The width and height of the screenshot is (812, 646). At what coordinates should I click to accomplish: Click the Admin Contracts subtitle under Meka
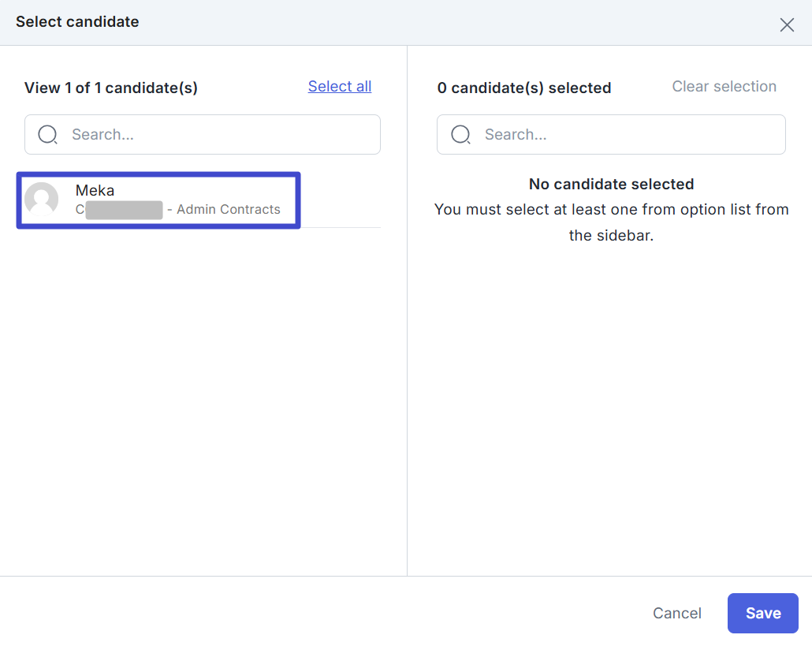(228, 210)
